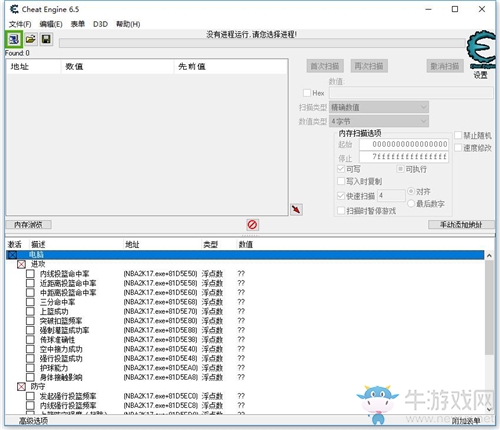Click the 内存浏览 button

[28, 225]
